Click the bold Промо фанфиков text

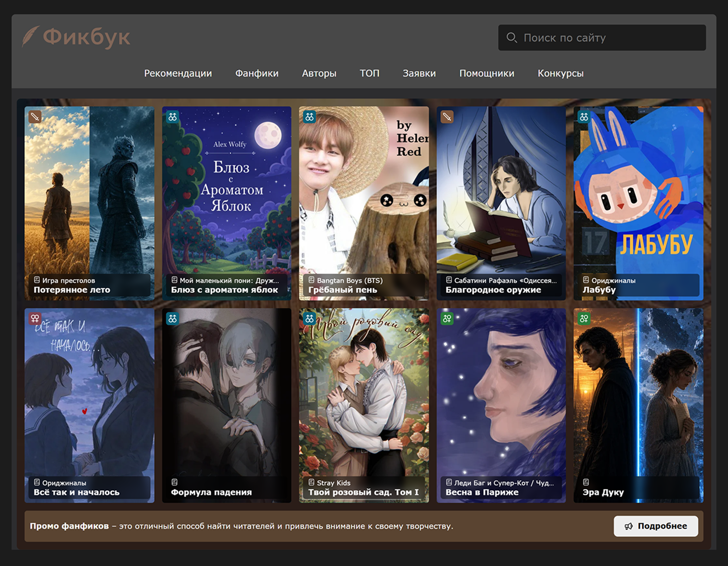click(69, 526)
